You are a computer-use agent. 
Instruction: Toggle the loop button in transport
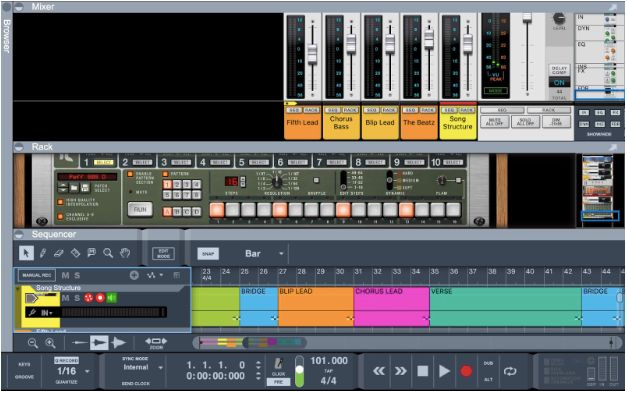point(510,371)
